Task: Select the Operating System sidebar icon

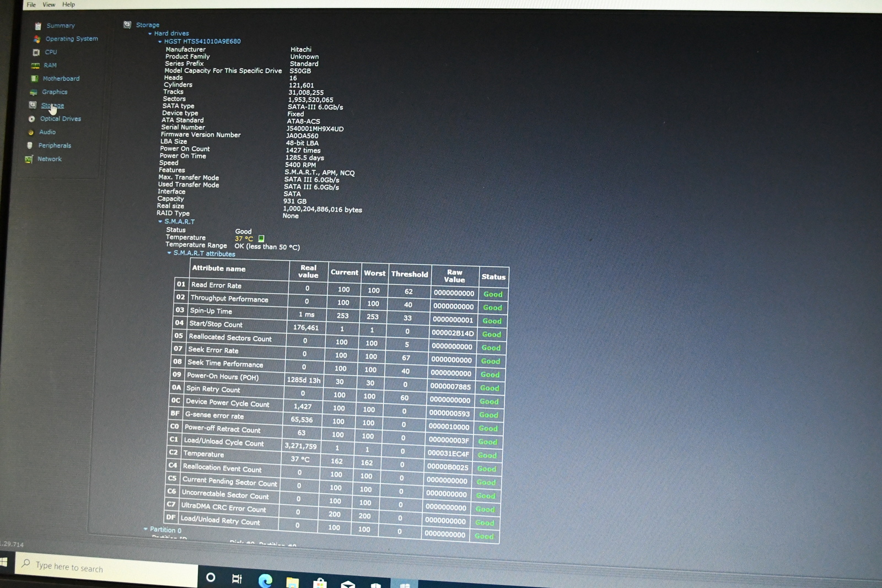Action: (37, 39)
